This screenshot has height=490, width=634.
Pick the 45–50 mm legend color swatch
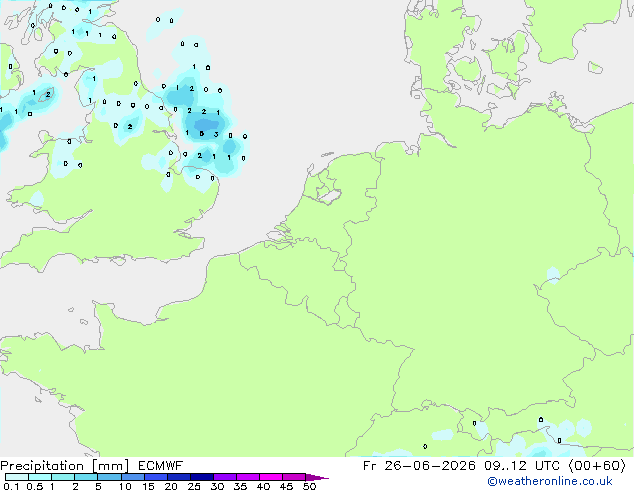pos(294,477)
